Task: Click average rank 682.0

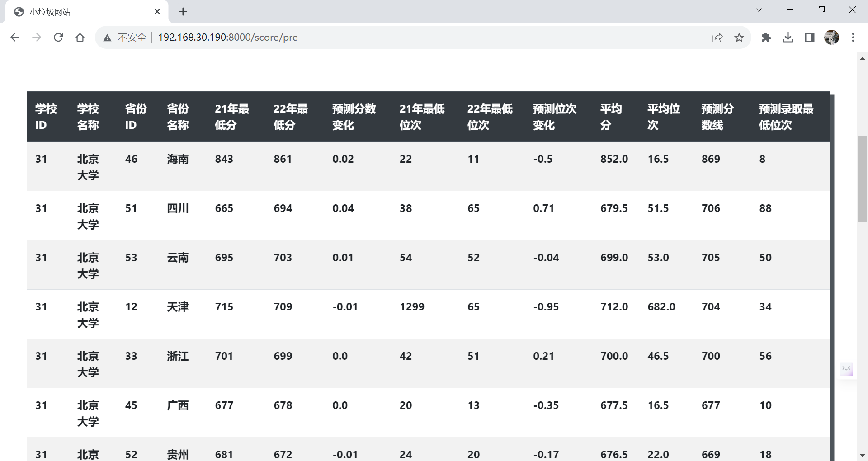Action: [661, 307]
